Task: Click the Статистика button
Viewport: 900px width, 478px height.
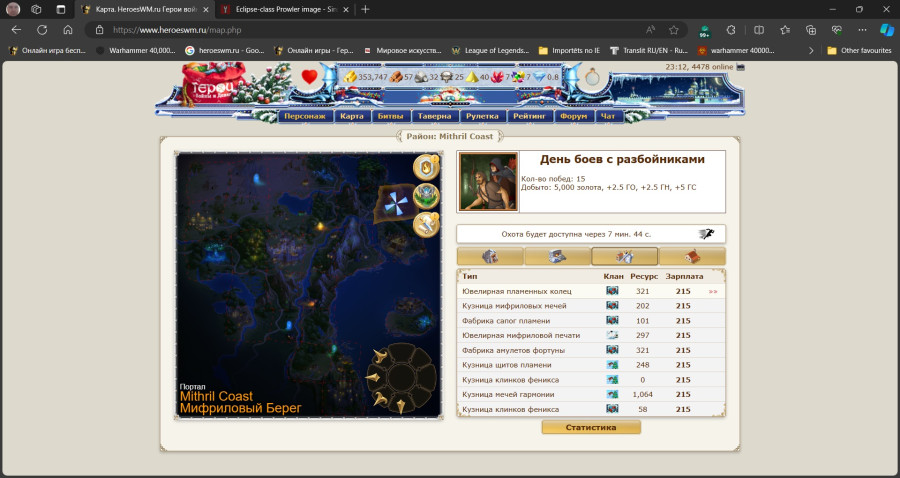Action: 591,427
